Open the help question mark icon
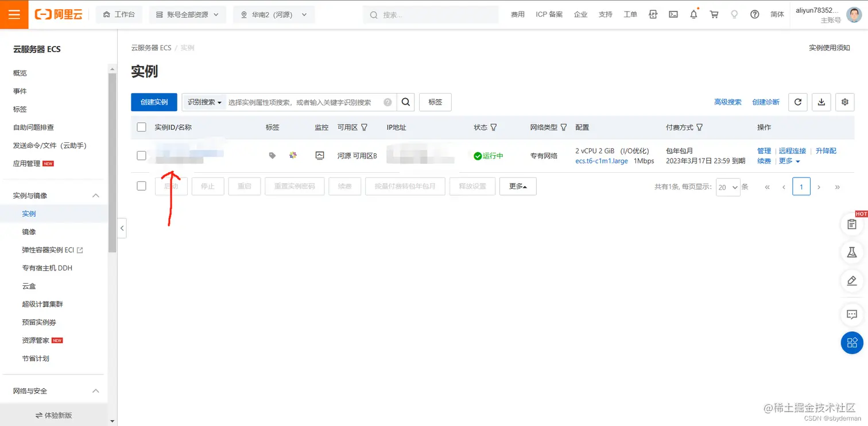Screen dimensions: 868x426 pos(755,14)
